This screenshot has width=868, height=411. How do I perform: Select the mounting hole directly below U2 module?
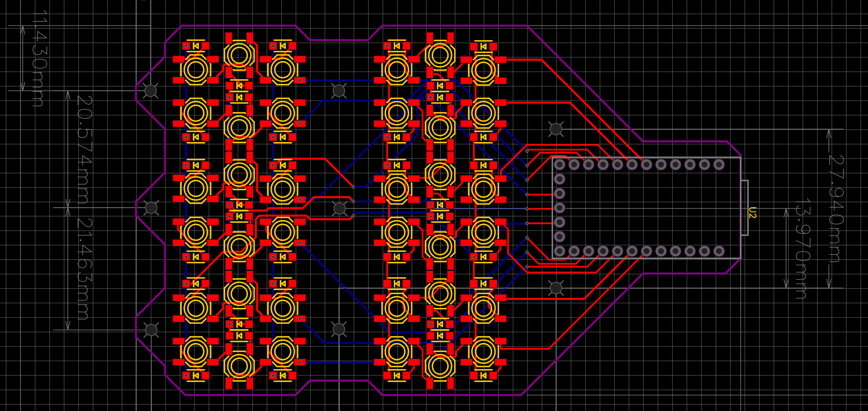[x=556, y=288]
